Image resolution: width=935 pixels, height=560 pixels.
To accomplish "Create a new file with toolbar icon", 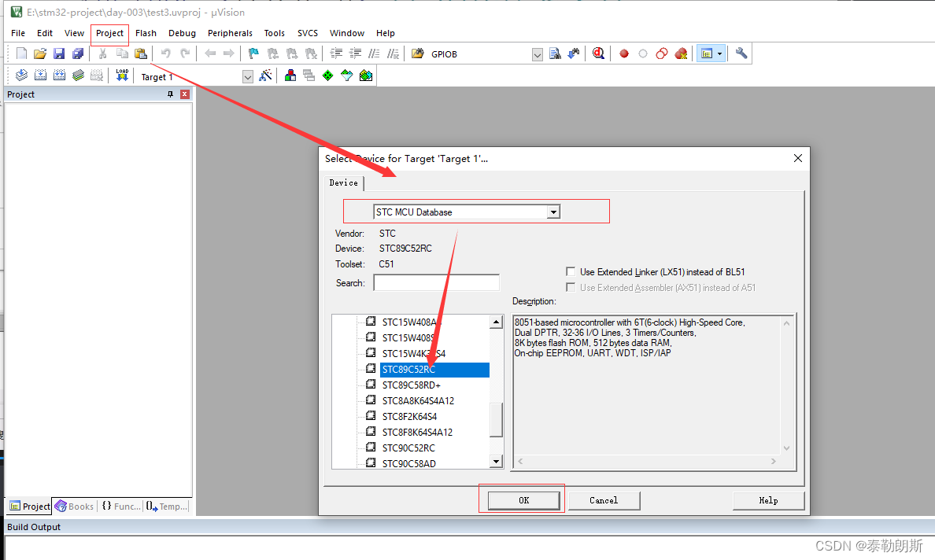I will [21, 53].
